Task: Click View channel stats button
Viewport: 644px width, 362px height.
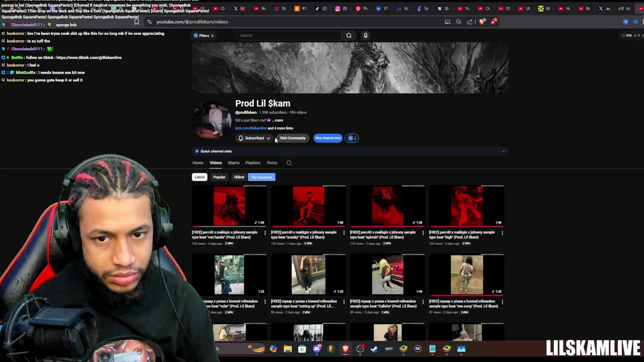Action: (328, 138)
